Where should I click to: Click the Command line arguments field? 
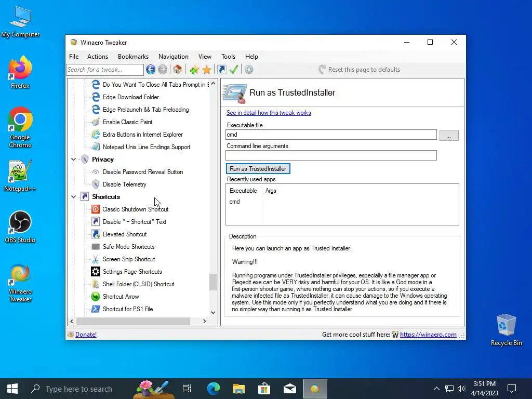(331, 155)
